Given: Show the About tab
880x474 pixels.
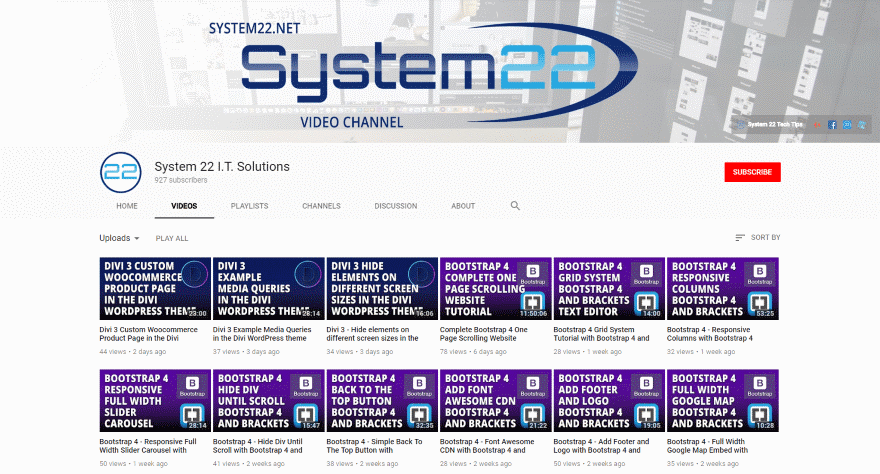Looking at the screenshot, I should [463, 206].
